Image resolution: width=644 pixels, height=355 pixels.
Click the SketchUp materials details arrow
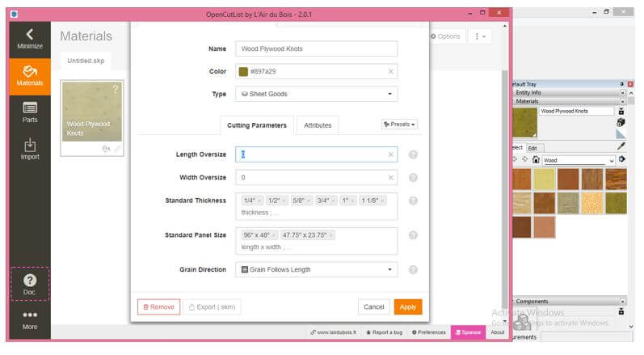622,159
